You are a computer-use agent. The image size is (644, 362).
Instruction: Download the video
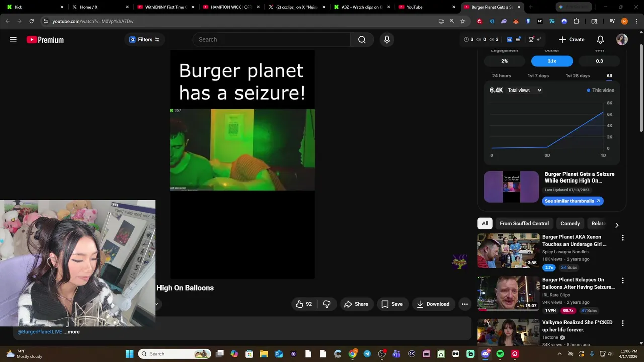(433, 304)
